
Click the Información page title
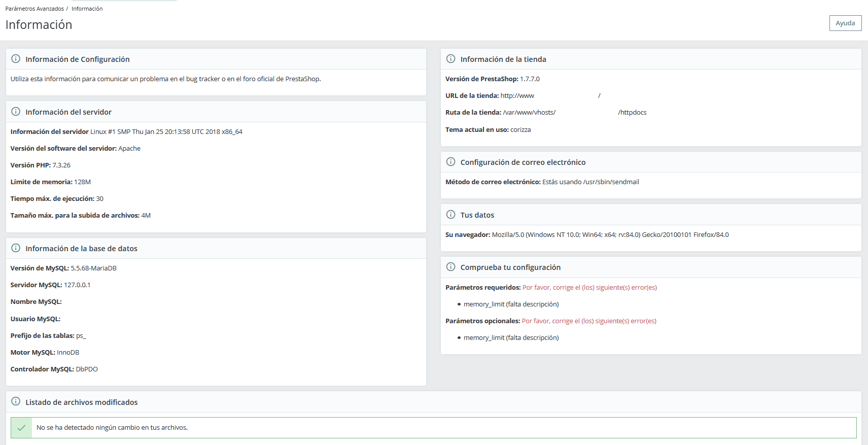(39, 25)
